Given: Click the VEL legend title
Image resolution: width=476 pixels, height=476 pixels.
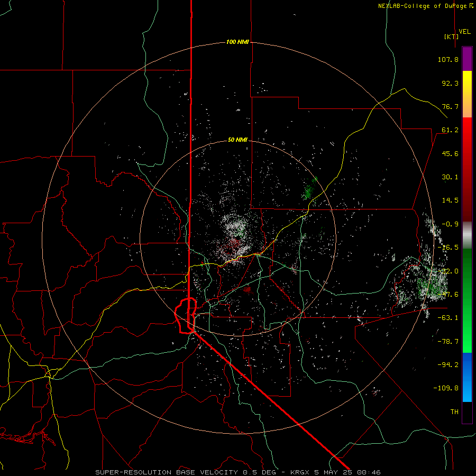Looking at the screenshot, I should [x=464, y=32].
